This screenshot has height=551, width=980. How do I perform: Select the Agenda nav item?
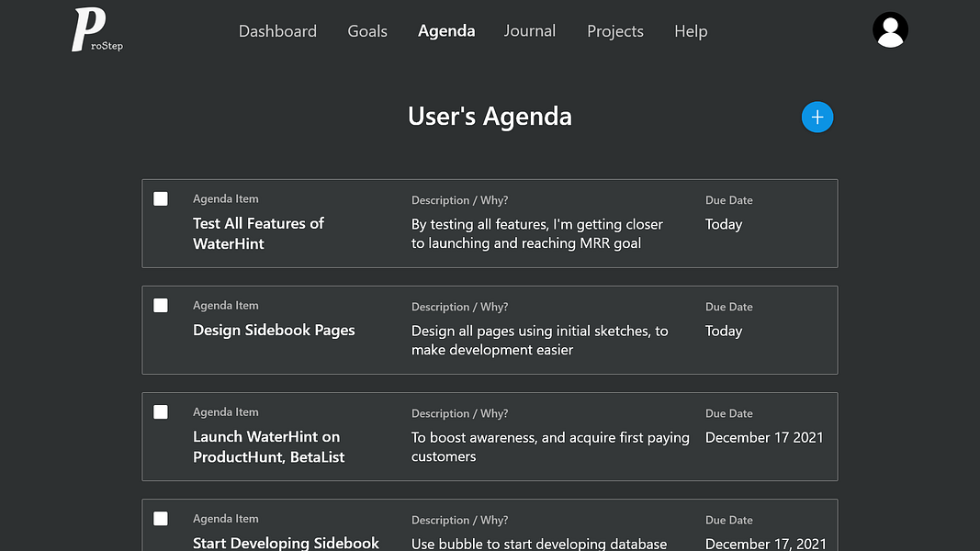pyautogui.click(x=446, y=31)
